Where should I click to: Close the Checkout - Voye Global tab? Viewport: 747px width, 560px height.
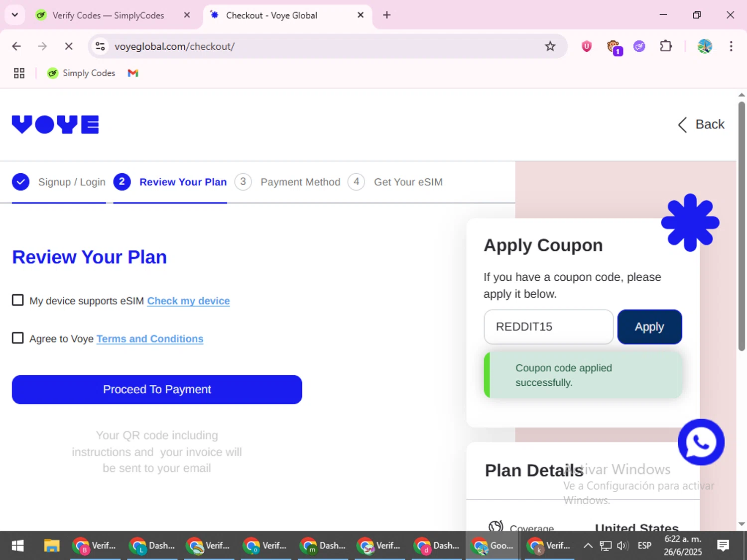tap(361, 15)
